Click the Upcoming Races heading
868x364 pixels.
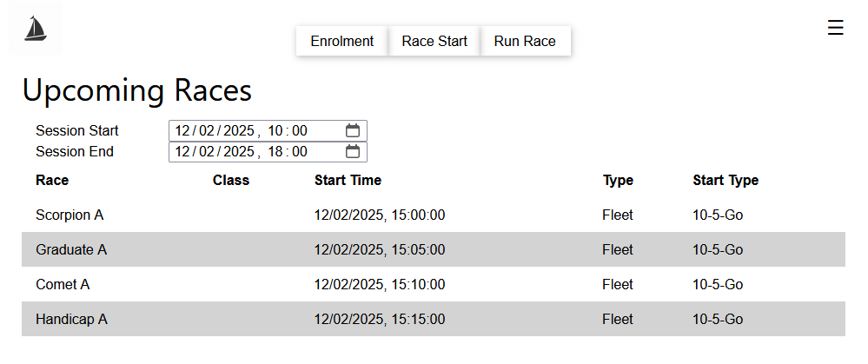tap(136, 89)
